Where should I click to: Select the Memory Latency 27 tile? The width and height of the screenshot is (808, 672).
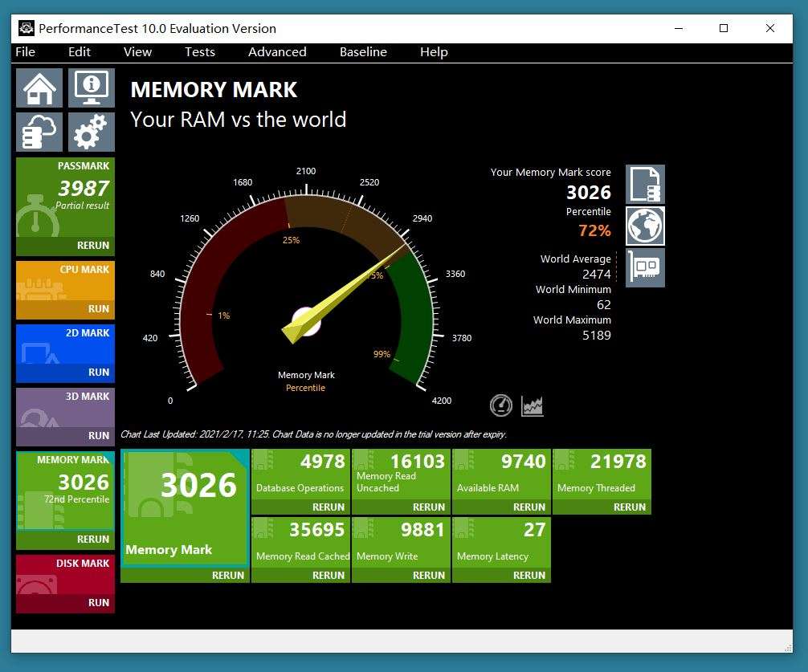point(501,542)
